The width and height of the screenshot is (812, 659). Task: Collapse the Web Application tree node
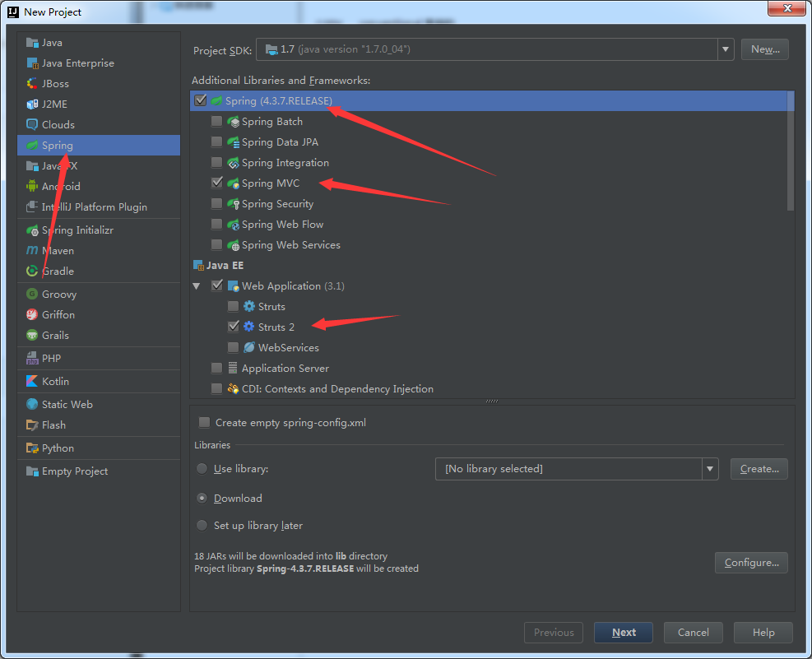tap(197, 286)
